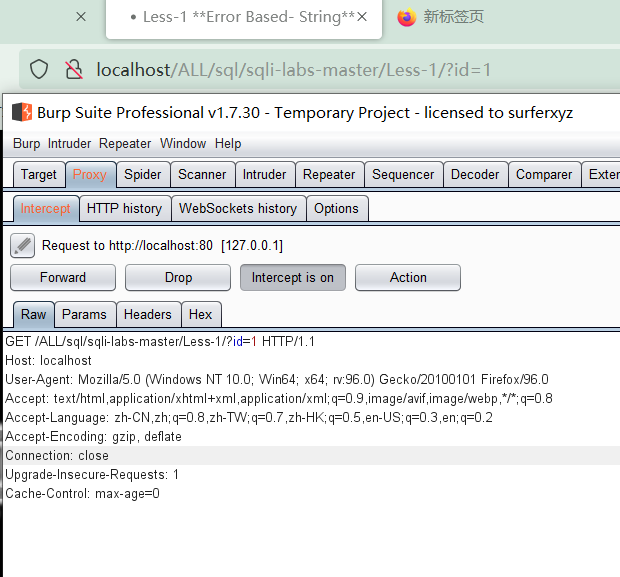The width and height of the screenshot is (620, 577).
Task: Switch to the Params view tab
Action: (85, 314)
